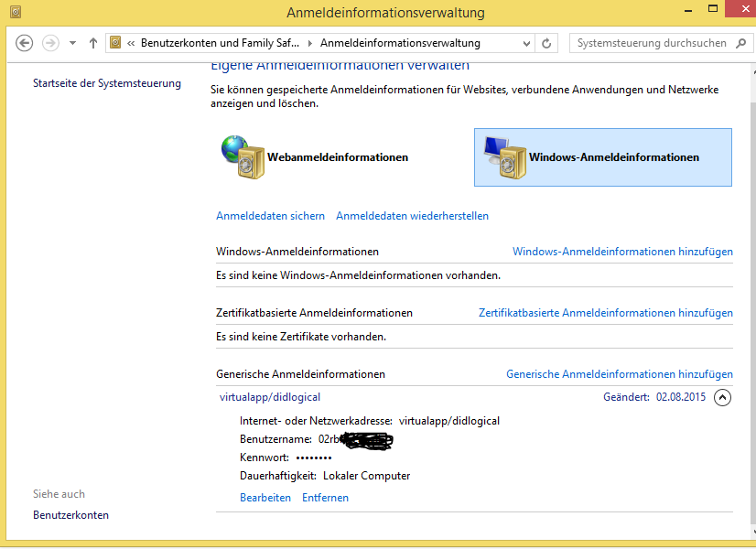Refresh the current view
Image resolution: width=756 pixels, height=549 pixels.
click(545, 42)
